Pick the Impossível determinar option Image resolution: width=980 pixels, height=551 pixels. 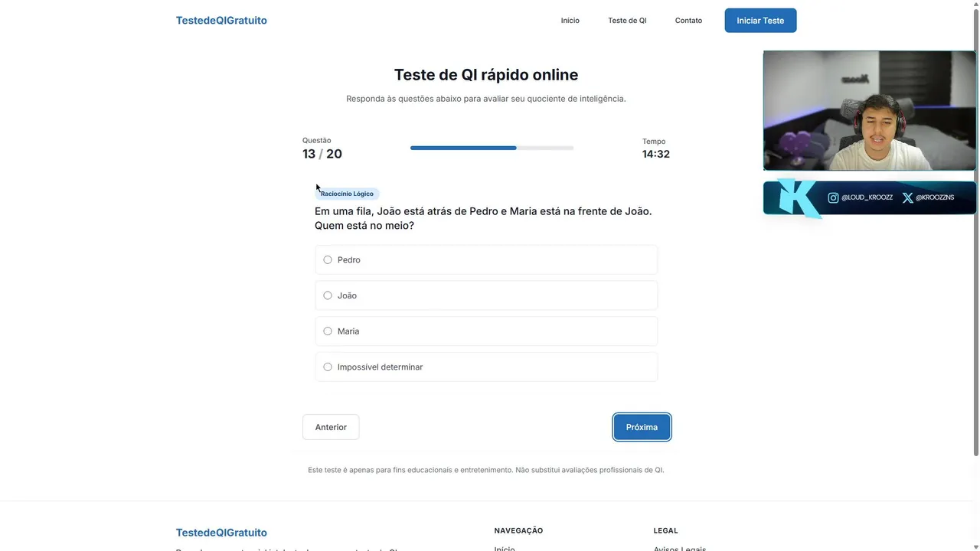point(486,367)
